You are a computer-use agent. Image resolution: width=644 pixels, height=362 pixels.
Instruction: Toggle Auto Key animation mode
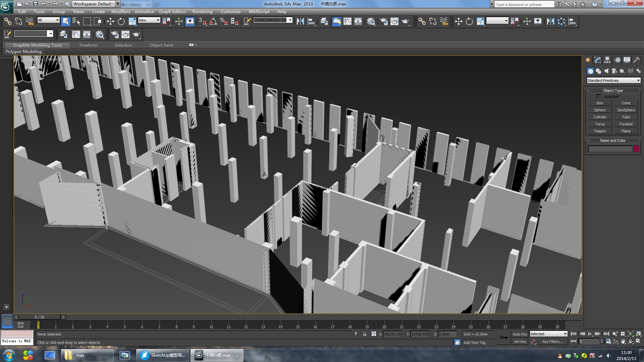tap(520, 334)
